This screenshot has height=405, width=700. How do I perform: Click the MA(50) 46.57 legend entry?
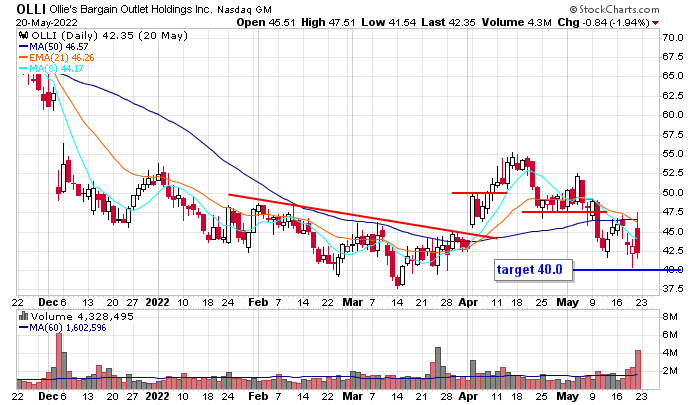[x=58, y=46]
